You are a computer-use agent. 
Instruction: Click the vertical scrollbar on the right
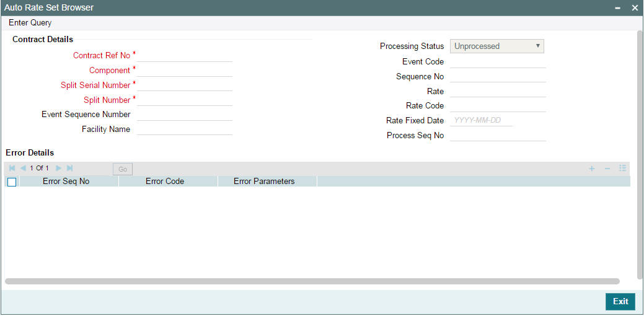point(640,154)
